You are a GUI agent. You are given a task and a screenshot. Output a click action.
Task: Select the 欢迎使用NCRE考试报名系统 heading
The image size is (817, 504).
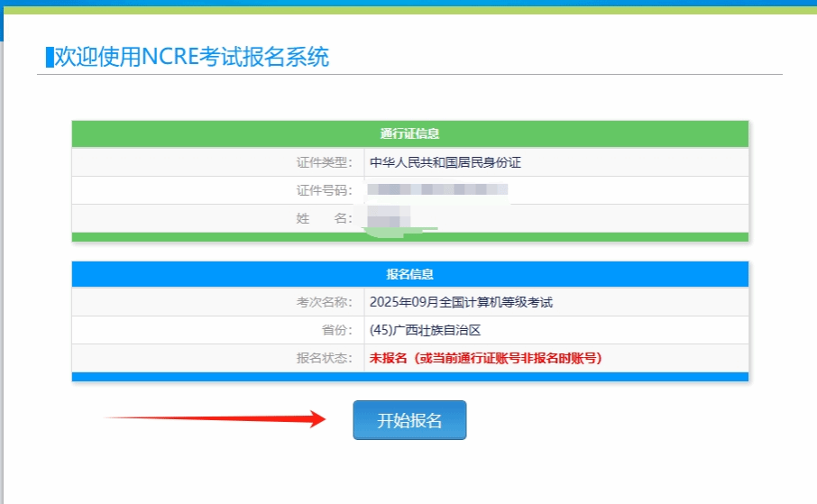pos(192,57)
